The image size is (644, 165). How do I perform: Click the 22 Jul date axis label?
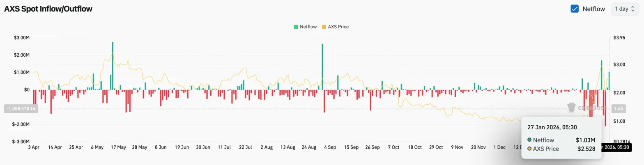click(x=245, y=147)
